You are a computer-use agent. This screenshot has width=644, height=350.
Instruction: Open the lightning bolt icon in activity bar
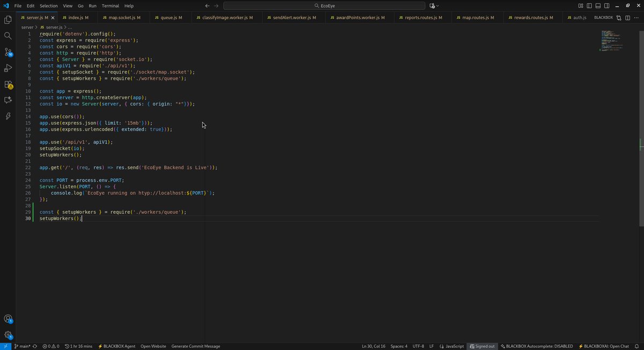8,116
